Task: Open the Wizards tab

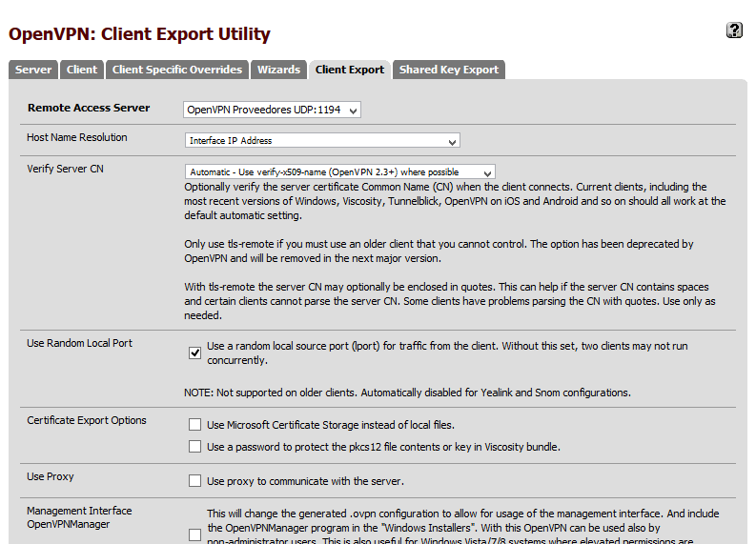Action: tap(278, 70)
